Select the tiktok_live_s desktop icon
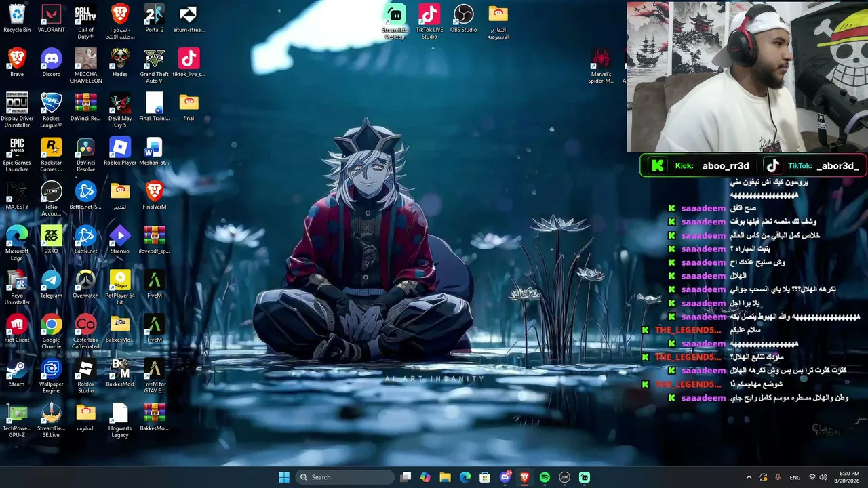 point(189,62)
